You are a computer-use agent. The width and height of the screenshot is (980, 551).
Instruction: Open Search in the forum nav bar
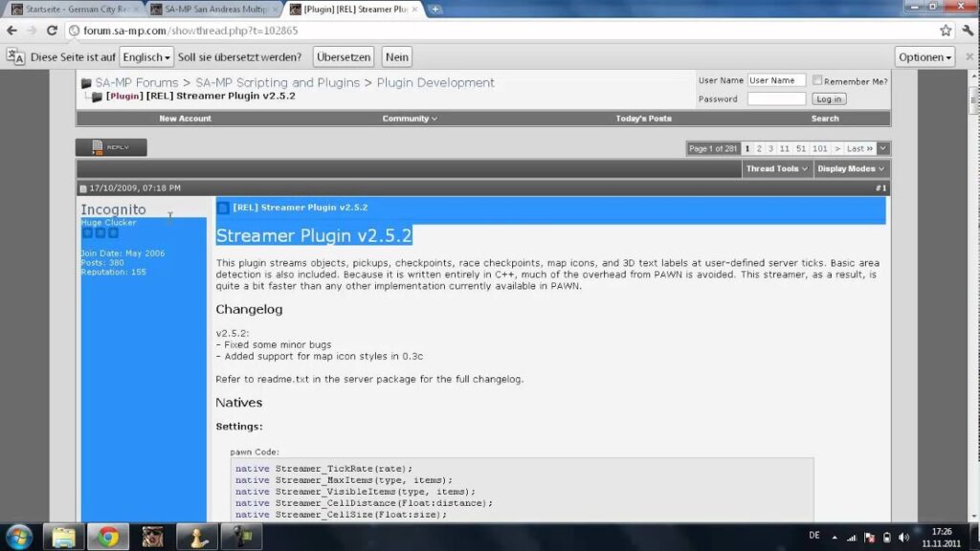coord(825,119)
